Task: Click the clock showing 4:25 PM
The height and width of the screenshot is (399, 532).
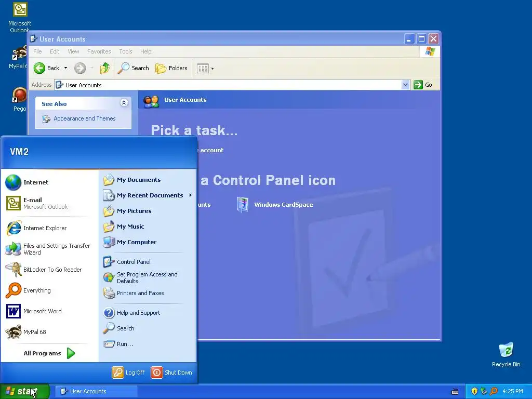Action: coord(513,391)
